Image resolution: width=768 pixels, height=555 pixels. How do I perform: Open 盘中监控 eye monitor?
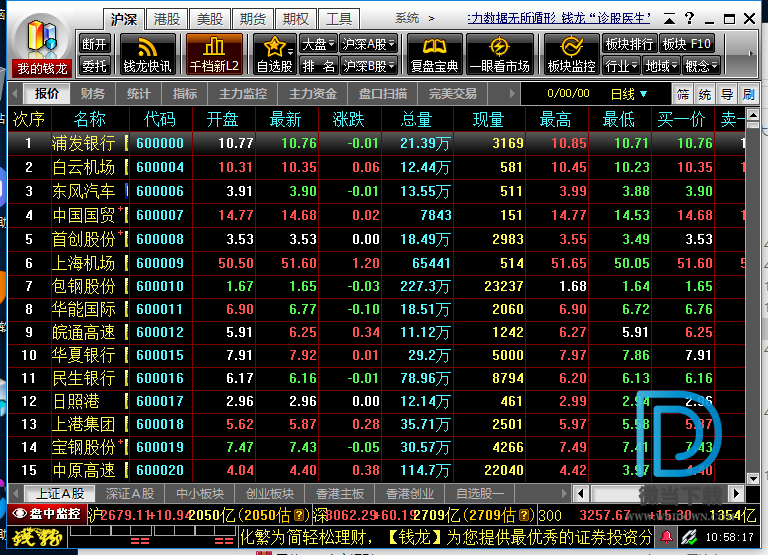47,513
